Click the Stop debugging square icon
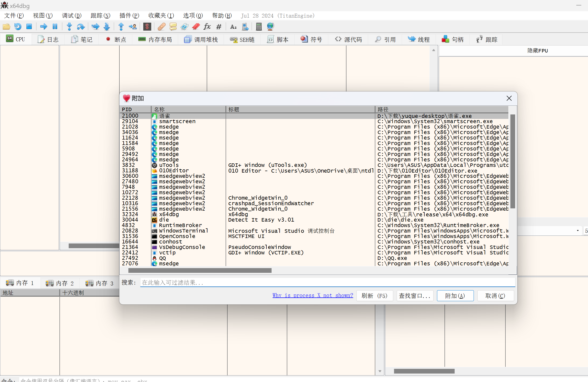The width and height of the screenshot is (588, 382). coord(29,27)
